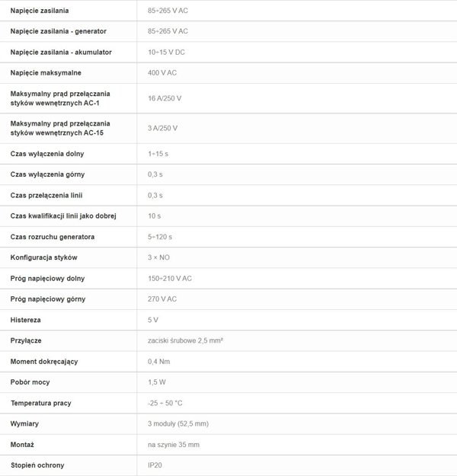Click the 'Pobór mocy' label

point(30,382)
